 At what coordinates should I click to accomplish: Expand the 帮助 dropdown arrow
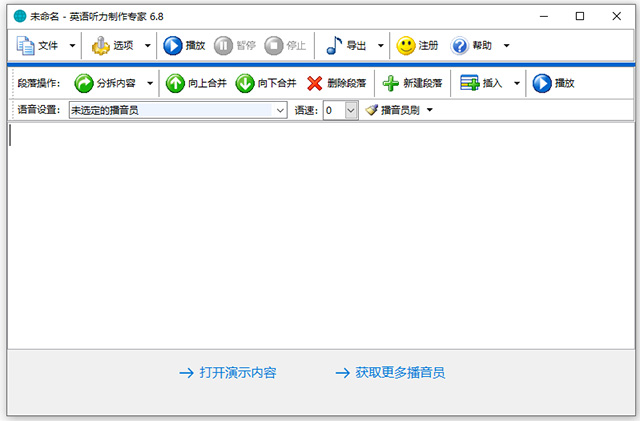click(x=507, y=45)
